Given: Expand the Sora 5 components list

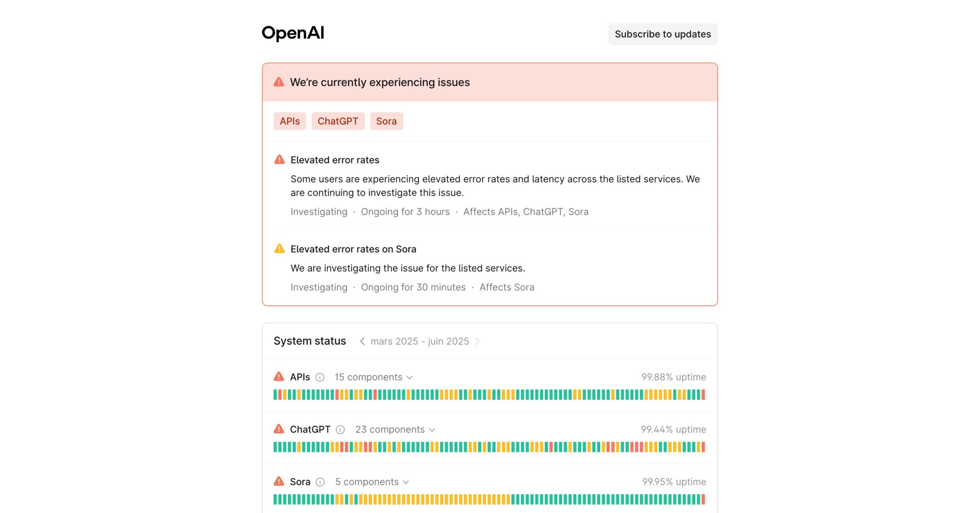Looking at the screenshot, I should pos(372,482).
